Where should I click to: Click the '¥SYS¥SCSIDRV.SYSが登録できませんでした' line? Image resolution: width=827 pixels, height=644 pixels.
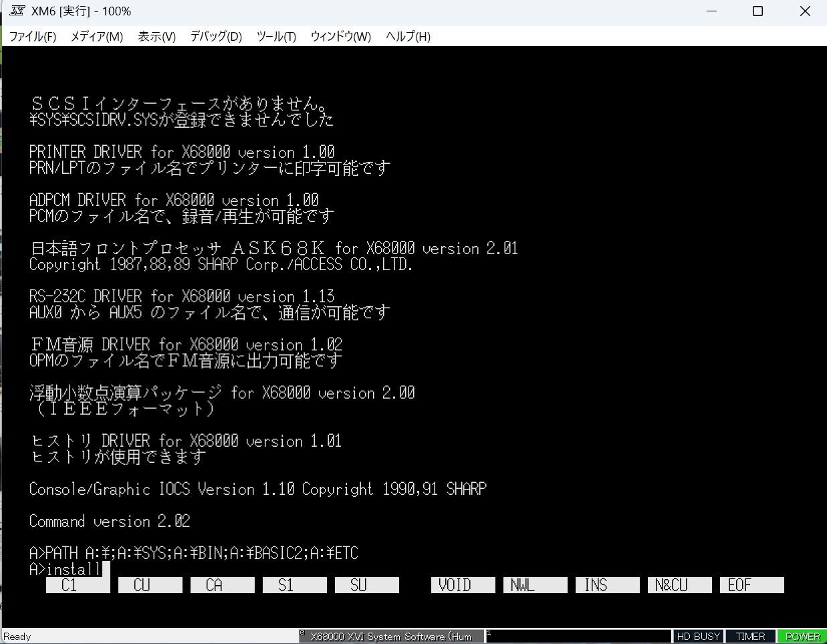point(181,120)
